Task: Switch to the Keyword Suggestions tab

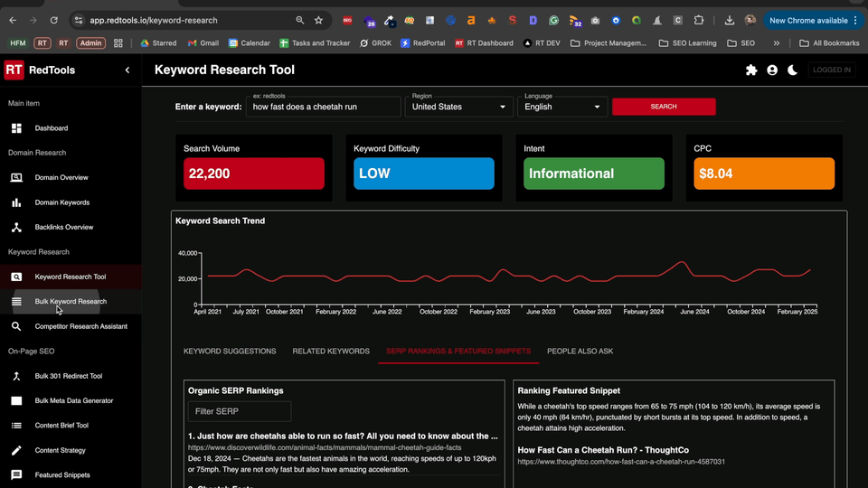Action: point(230,351)
